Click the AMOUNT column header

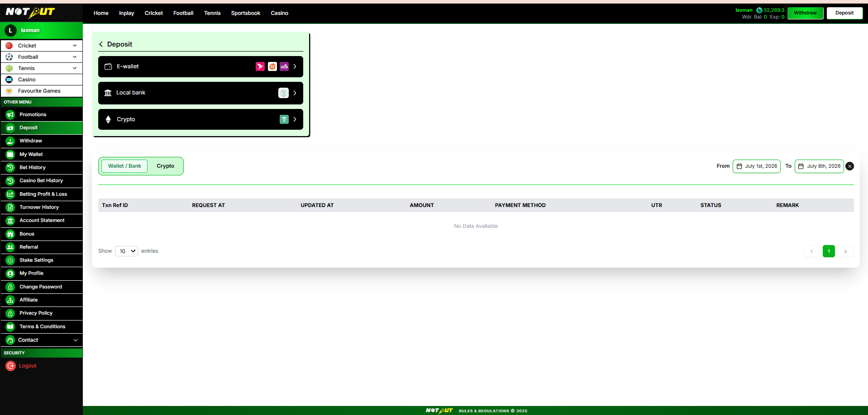422,205
